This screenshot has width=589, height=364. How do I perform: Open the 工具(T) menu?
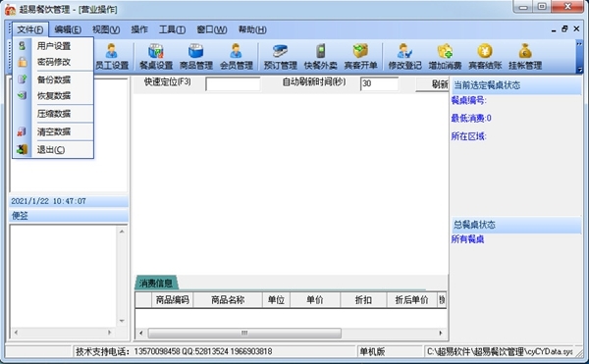(172, 29)
